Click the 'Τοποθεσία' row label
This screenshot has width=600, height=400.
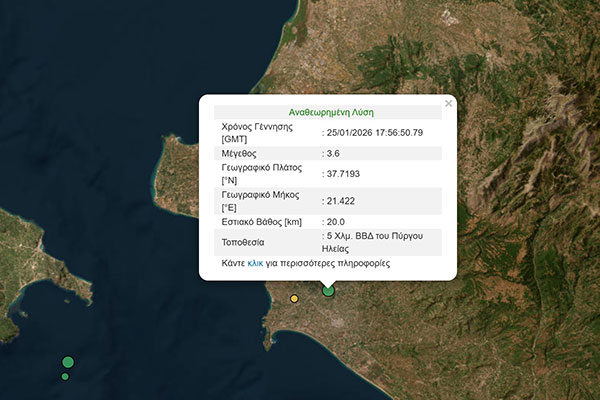(245, 242)
